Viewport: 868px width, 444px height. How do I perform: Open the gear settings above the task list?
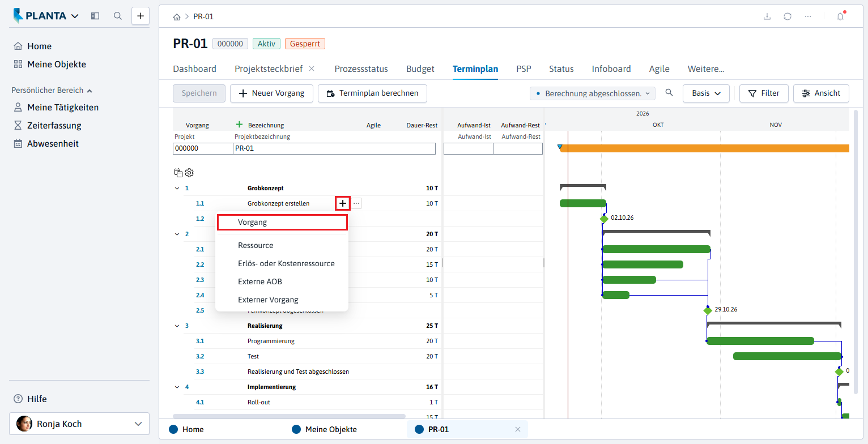tap(189, 173)
